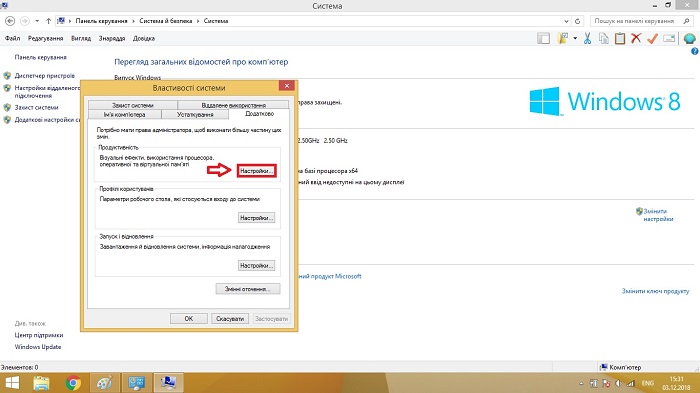Switch to Control Panel taskbar icon
This screenshot has height=393, width=700.
point(136,383)
